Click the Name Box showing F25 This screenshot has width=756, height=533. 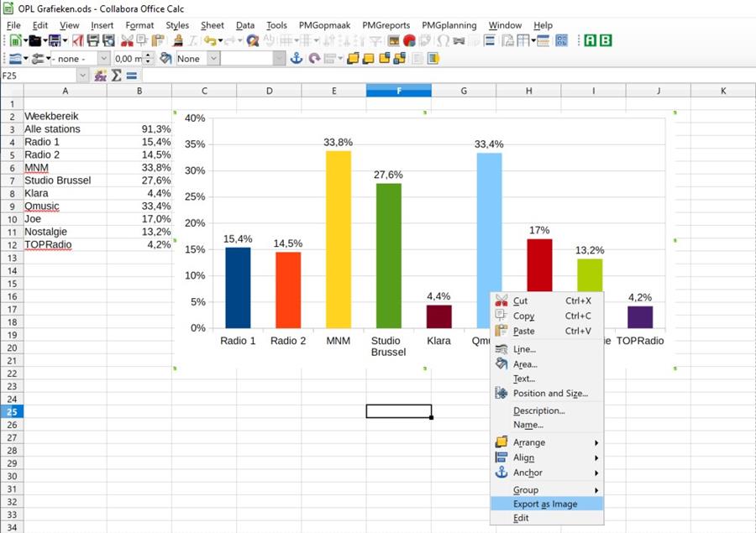coord(39,76)
